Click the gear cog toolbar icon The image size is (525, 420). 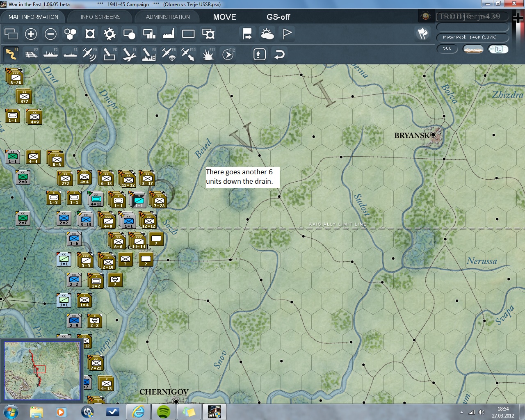[110, 34]
